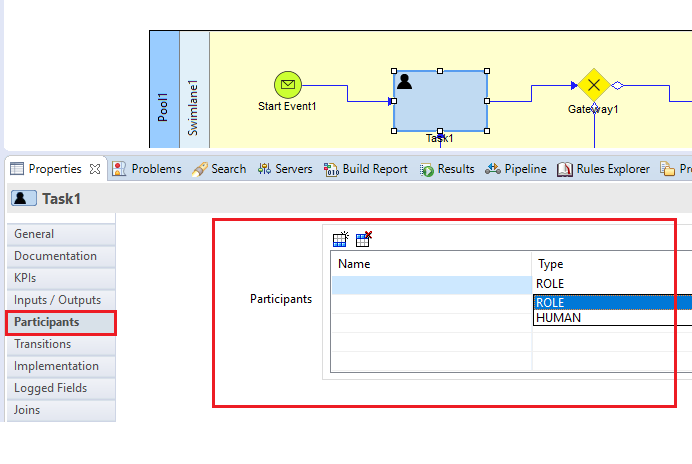692x464 pixels.
Task: Click the Task1 user task icon in header
Action: 24,199
